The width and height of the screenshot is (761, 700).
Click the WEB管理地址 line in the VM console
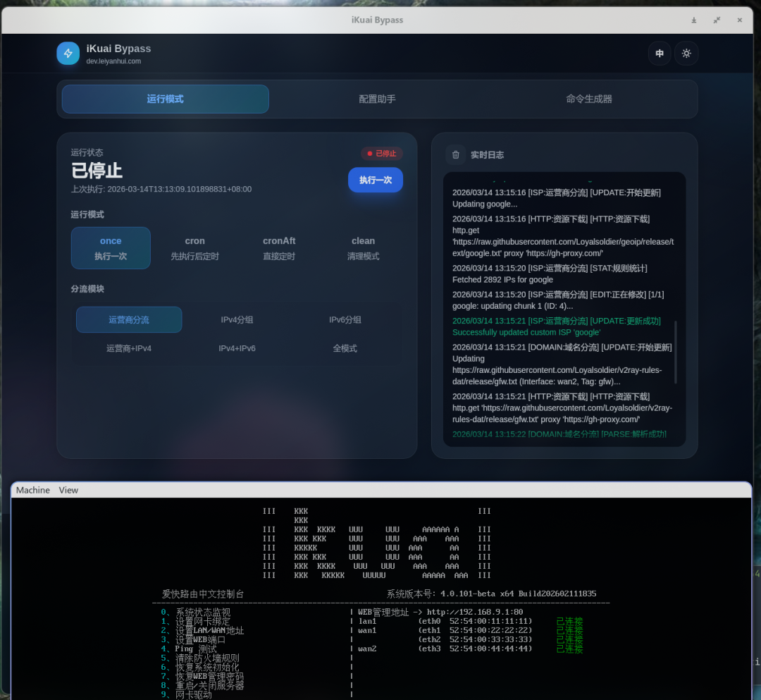tap(440, 612)
